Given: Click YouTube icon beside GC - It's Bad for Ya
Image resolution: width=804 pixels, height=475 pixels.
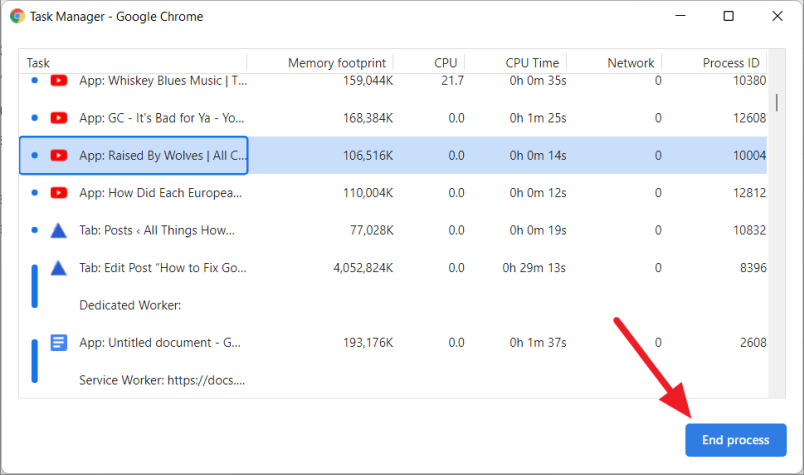Looking at the screenshot, I should pyautogui.click(x=59, y=118).
